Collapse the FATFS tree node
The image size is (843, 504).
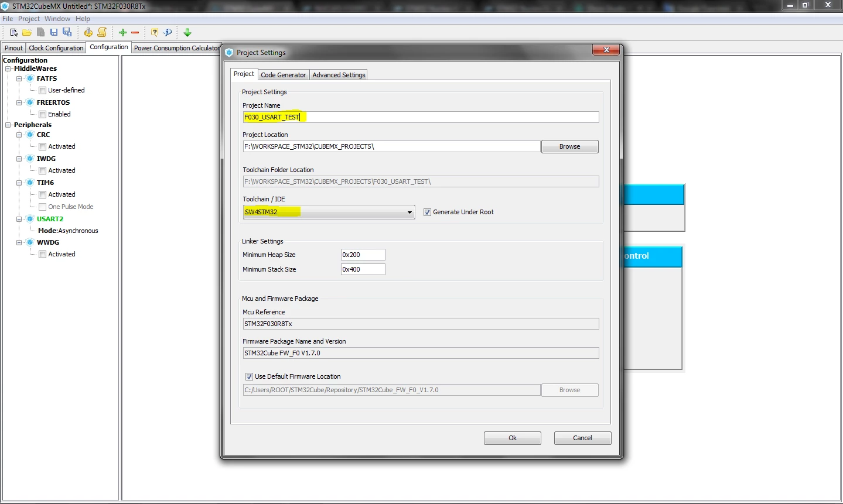pos(19,78)
